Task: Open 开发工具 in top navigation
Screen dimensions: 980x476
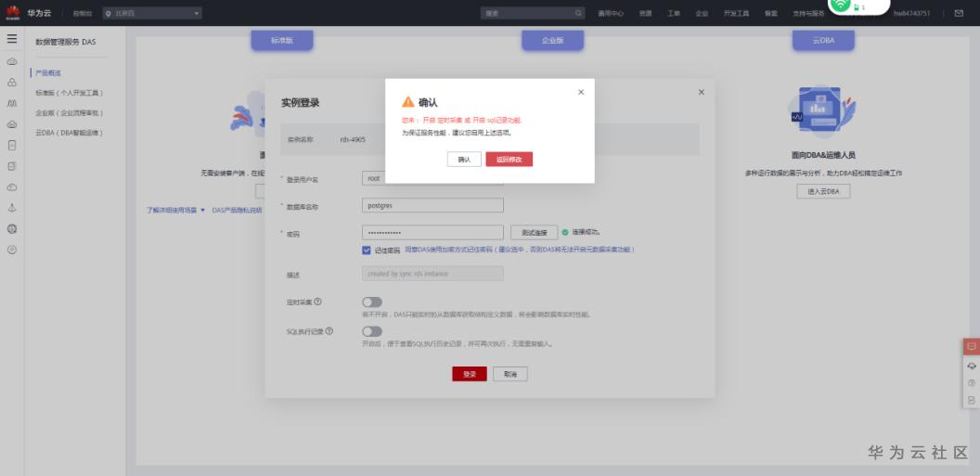Action: 736,13
